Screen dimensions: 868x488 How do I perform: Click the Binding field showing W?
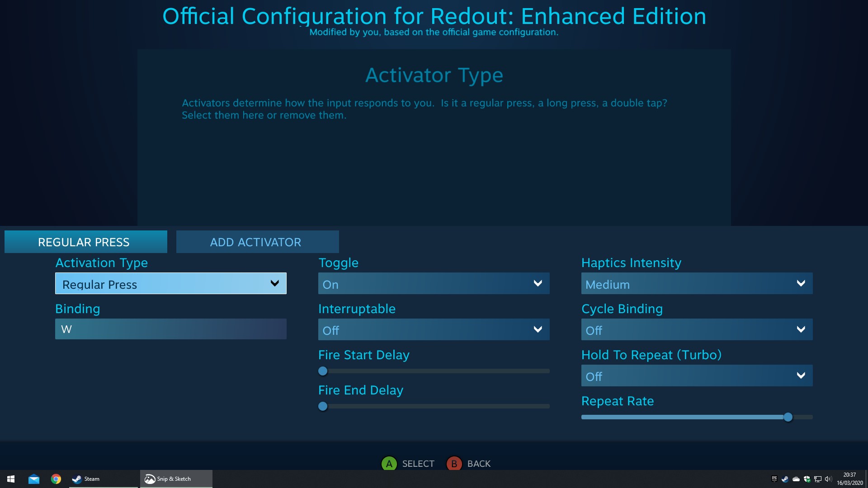(170, 329)
